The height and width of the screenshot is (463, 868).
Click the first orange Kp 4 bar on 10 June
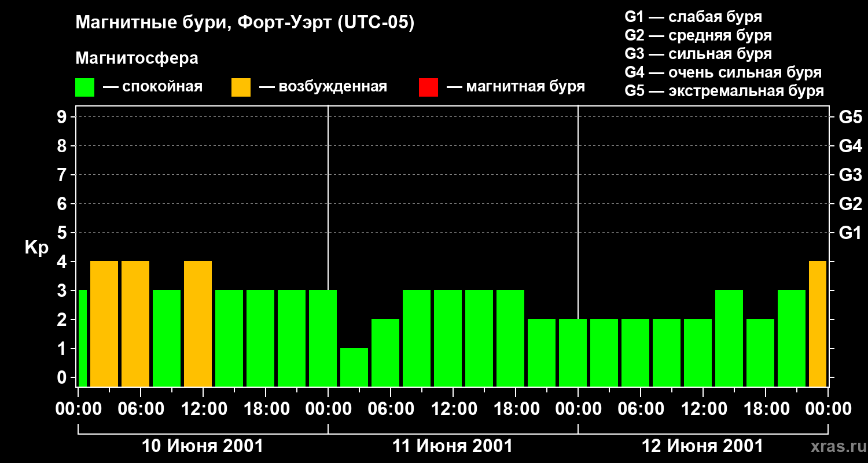click(x=104, y=324)
